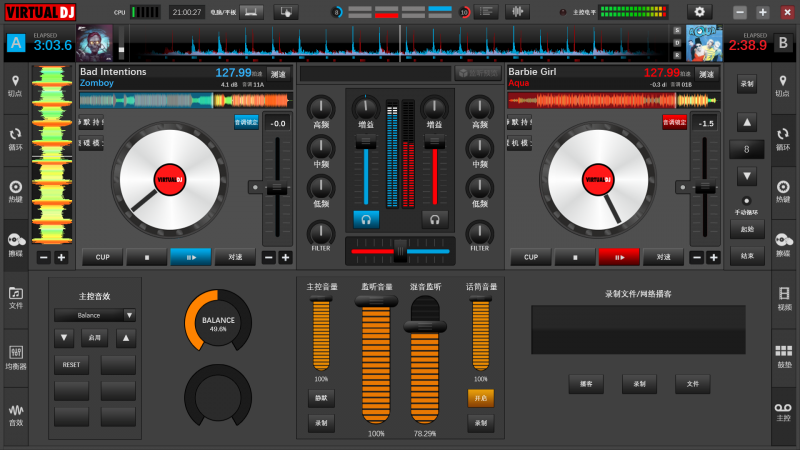This screenshot has height=450, width=800.
Task: Click the touch screen mode icon
Action: (286, 12)
